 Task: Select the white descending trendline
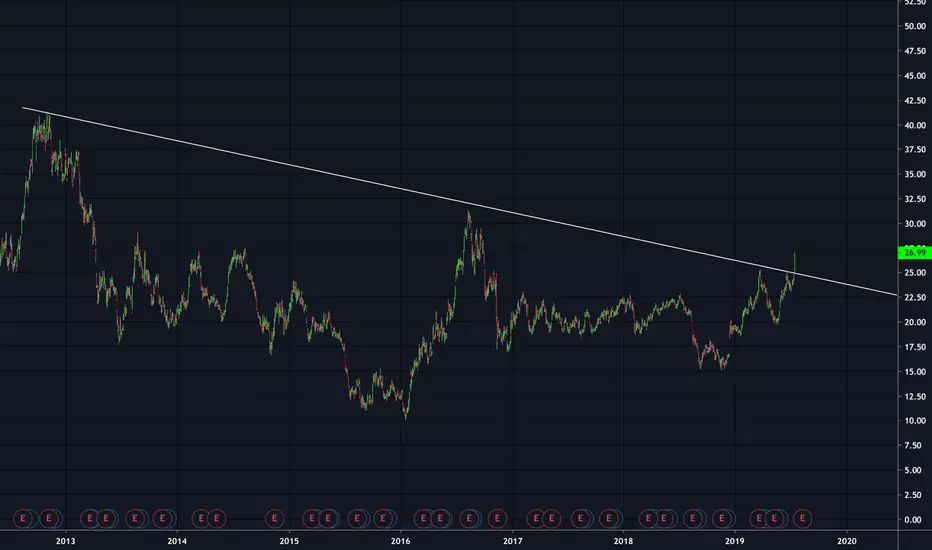pos(459,201)
